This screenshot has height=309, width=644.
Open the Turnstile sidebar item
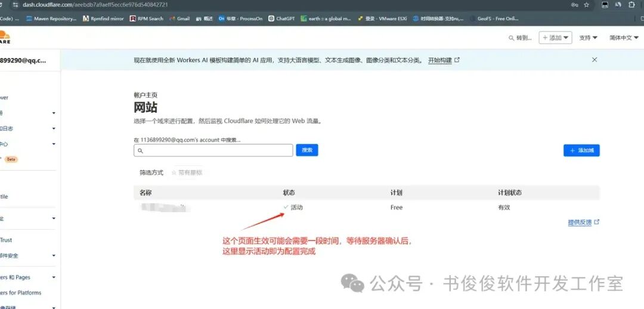point(4,197)
